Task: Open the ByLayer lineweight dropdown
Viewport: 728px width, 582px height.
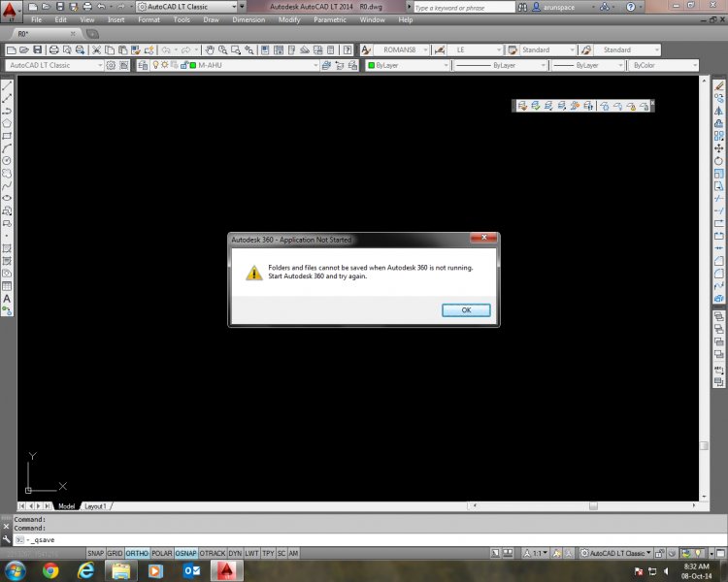Action: point(620,65)
